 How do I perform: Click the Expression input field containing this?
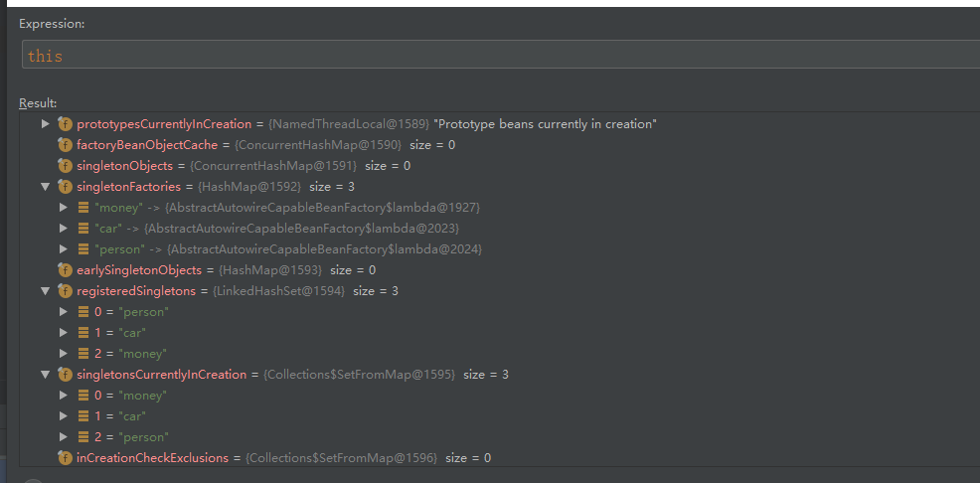coord(500,55)
